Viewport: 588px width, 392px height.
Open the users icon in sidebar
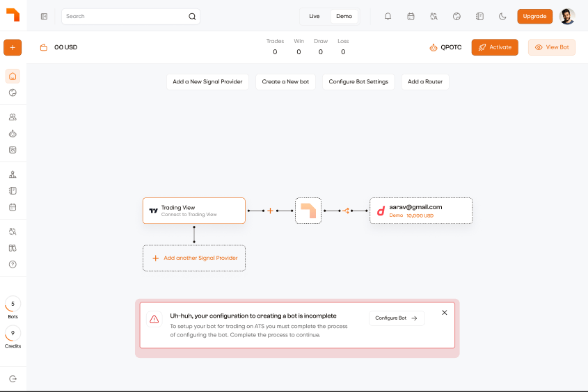tap(13, 117)
